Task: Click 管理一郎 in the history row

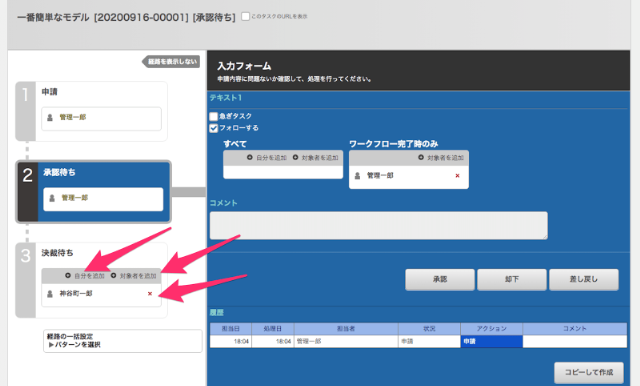Action: [309, 341]
